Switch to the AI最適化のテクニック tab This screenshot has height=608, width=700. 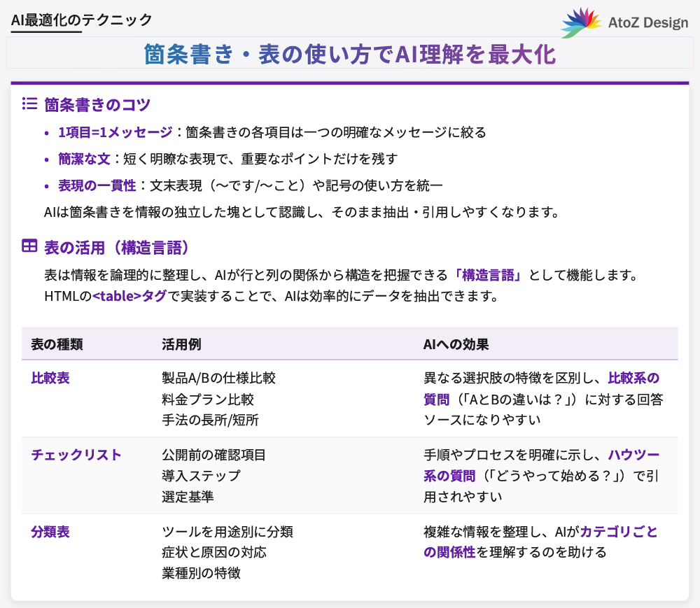click(79, 20)
